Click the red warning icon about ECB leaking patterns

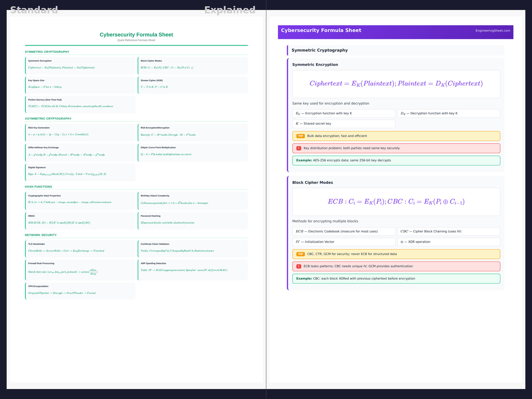299,266
